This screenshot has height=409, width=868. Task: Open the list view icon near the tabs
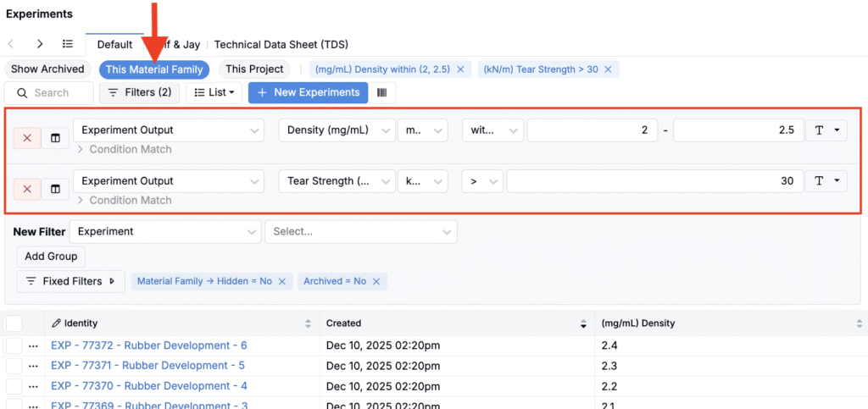pyautogui.click(x=68, y=44)
